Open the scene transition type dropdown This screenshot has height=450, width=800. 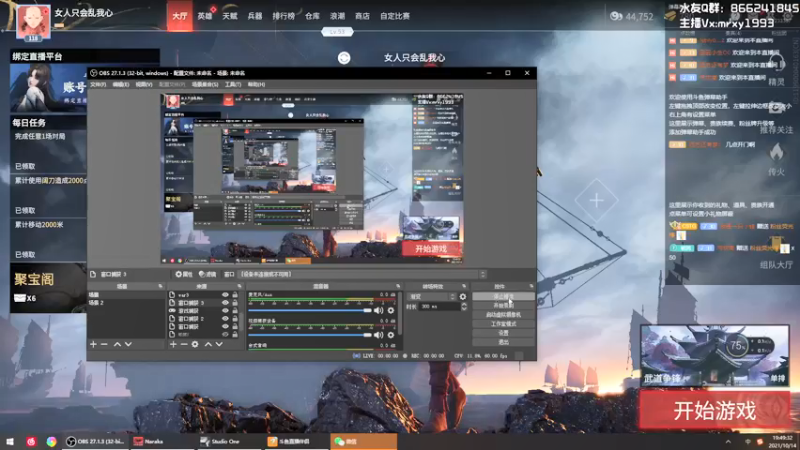click(432, 296)
